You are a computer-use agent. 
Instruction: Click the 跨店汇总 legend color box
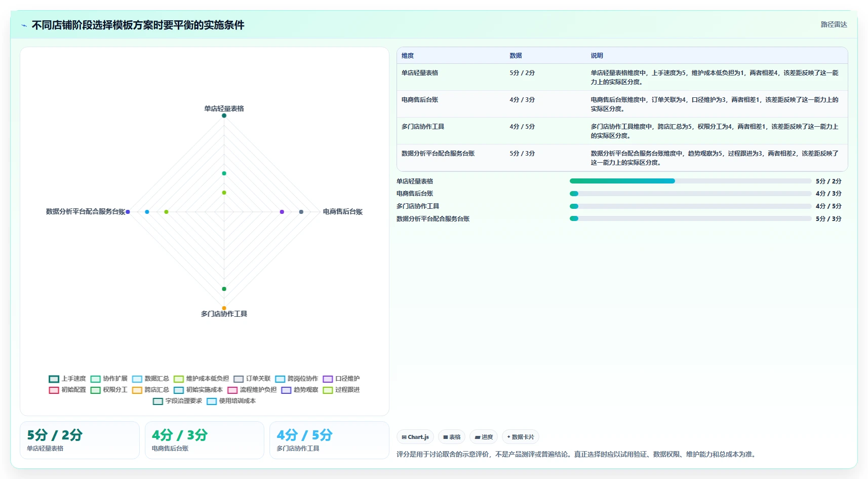point(137,390)
